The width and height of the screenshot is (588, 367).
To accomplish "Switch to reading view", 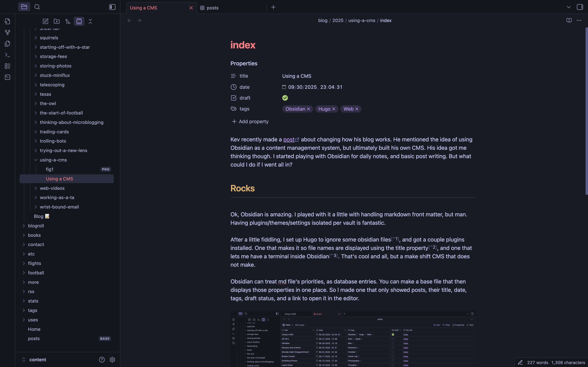I will pyautogui.click(x=569, y=20).
